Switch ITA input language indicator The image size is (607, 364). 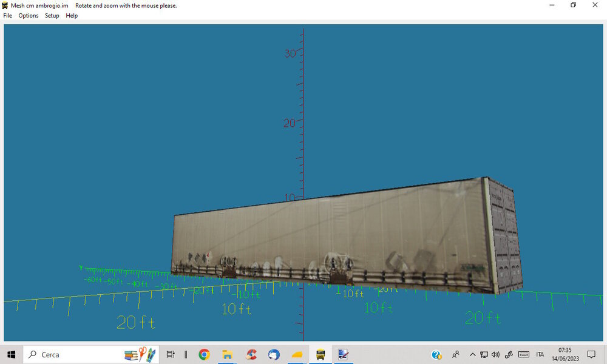click(x=540, y=354)
